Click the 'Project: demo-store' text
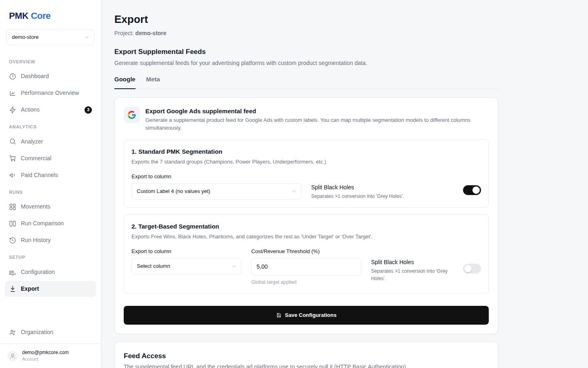Screen dimensions: 588x368 [140, 33]
